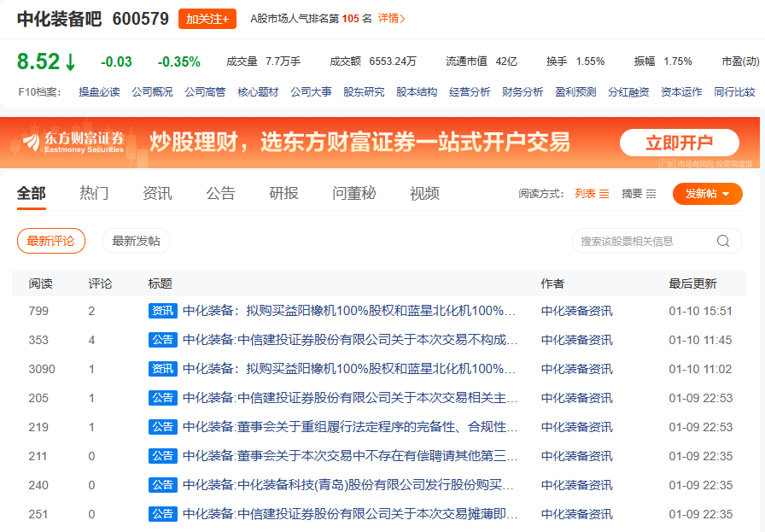Image resolution: width=765 pixels, height=532 pixels.
Task: Switch reading mode to 摘要 view
Action: click(639, 194)
